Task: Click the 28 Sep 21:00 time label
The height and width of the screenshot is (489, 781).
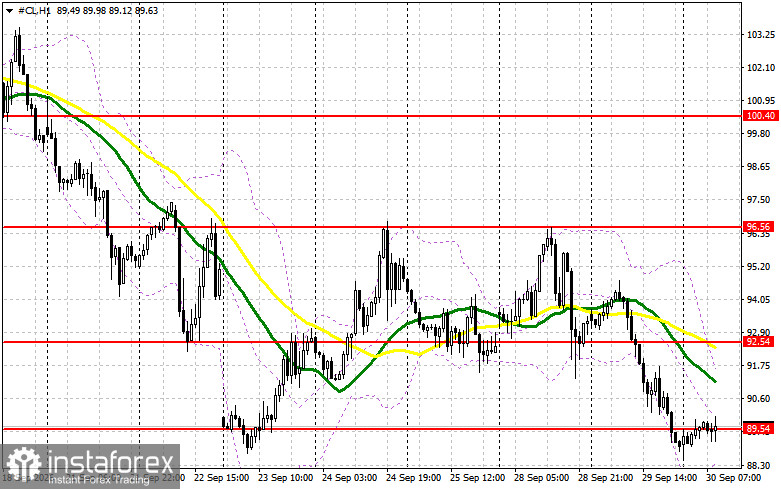Action: pyautogui.click(x=605, y=478)
